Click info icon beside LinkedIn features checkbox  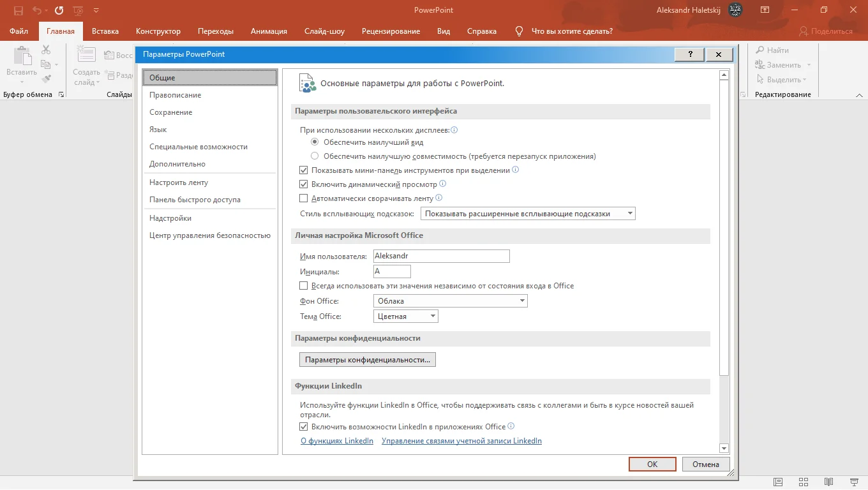tap(511, 426)
